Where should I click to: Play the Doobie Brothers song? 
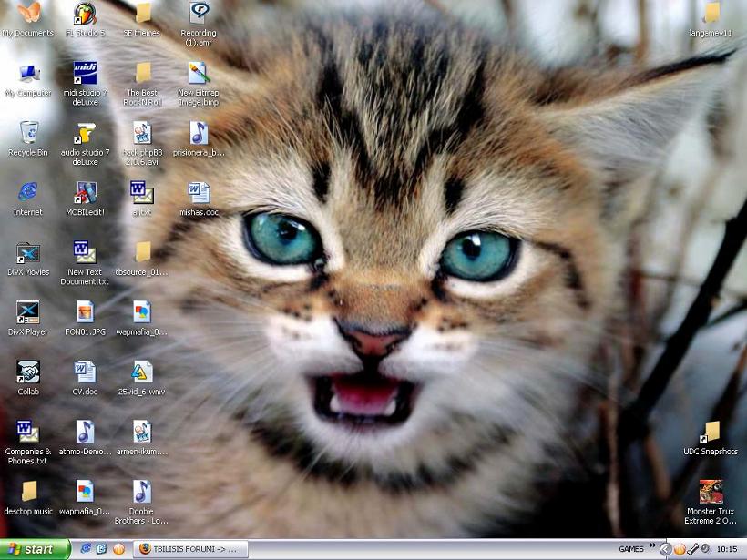tap(141, 493)
